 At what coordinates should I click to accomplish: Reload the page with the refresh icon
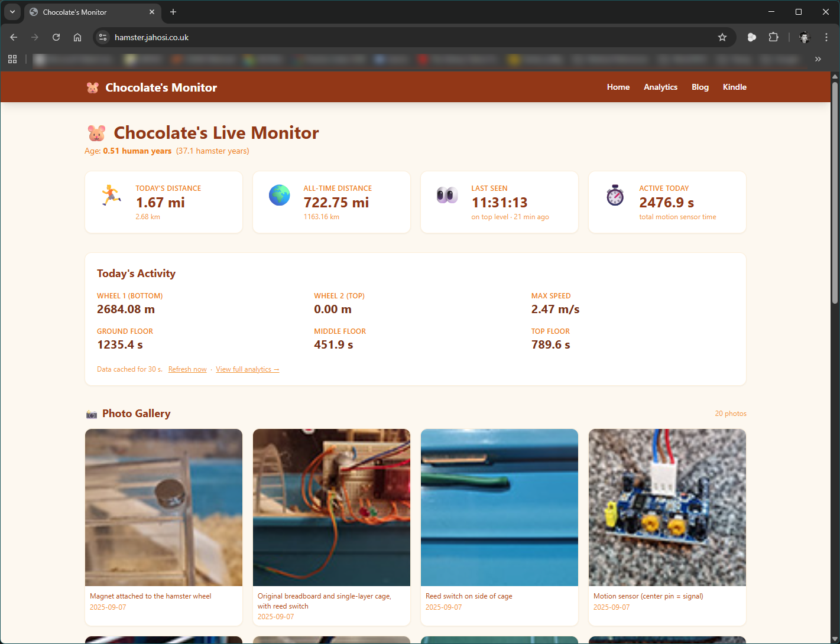point(56,37)
